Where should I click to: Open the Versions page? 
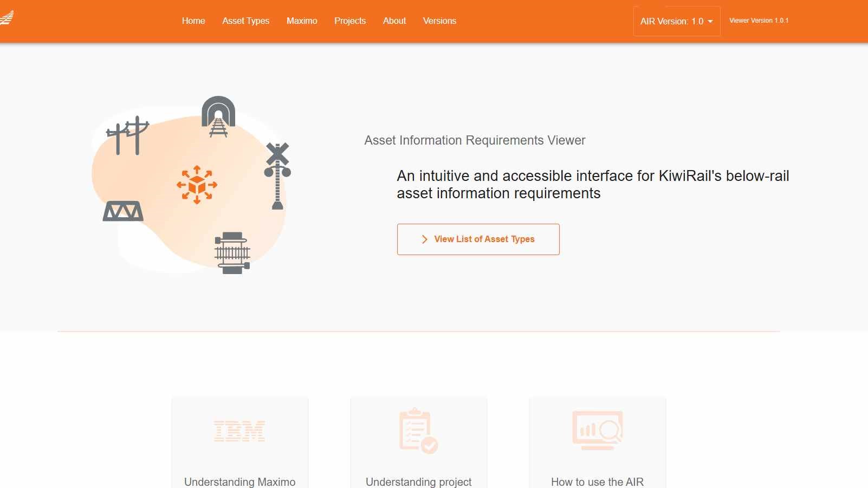[439, 21]
